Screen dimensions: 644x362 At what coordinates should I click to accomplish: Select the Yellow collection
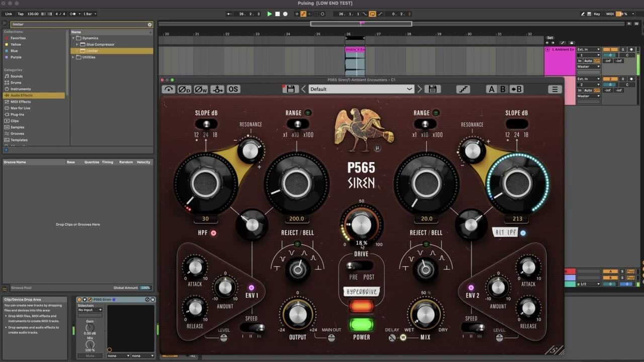pyautogui.click(x=16, y=44)
